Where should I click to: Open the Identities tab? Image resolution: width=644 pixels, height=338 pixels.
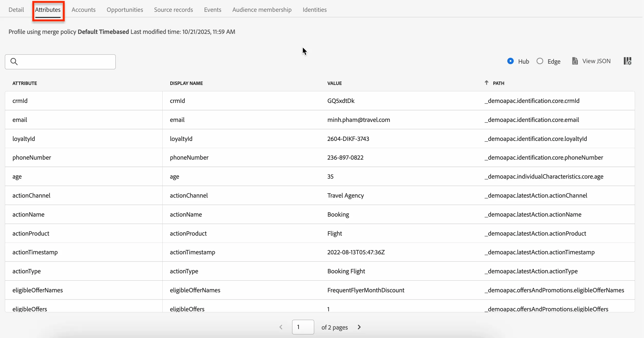tap(315, 10)
